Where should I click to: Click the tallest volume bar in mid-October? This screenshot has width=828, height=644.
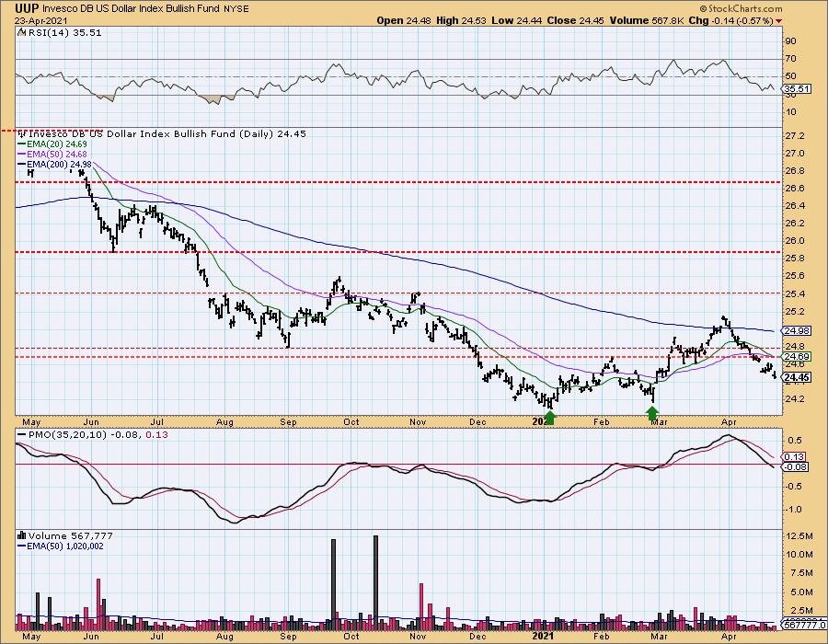[375, 582]
